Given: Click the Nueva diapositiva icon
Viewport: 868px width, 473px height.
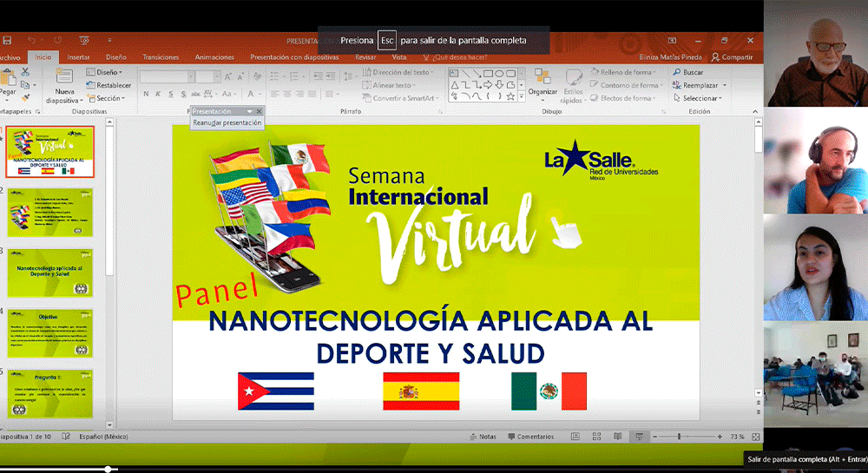Looking at the screenshot, I should tap(64, 77).
